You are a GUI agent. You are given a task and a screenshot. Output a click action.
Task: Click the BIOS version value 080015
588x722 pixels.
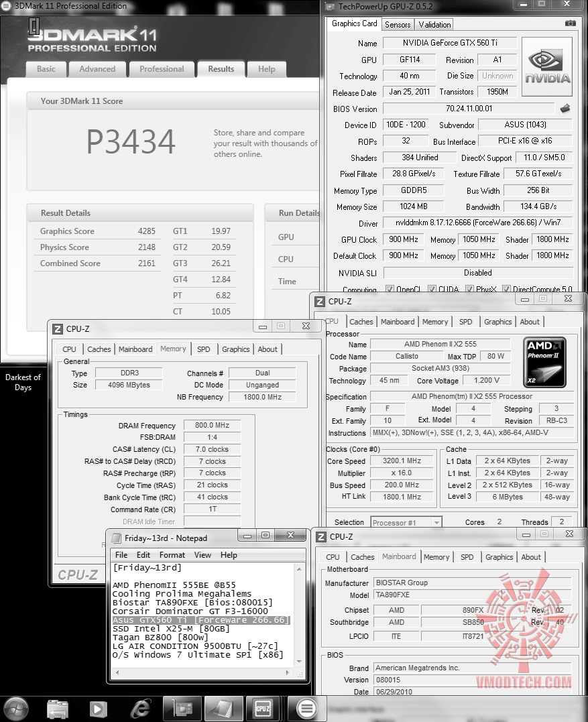(x=472, y=680)
